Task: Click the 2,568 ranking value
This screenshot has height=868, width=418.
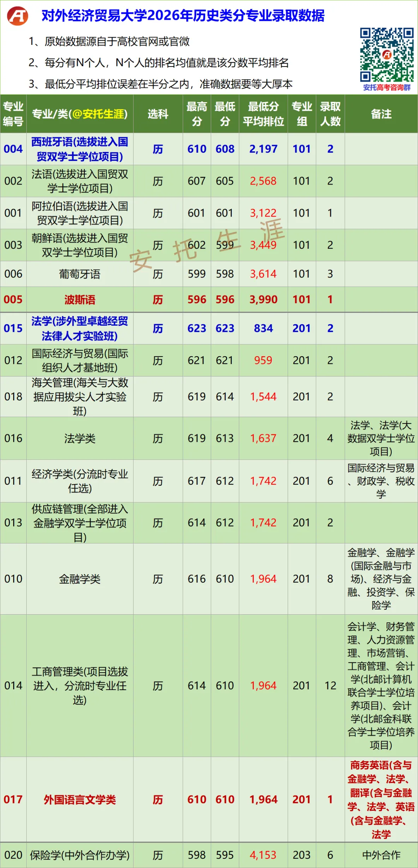Action: point(264,181)
